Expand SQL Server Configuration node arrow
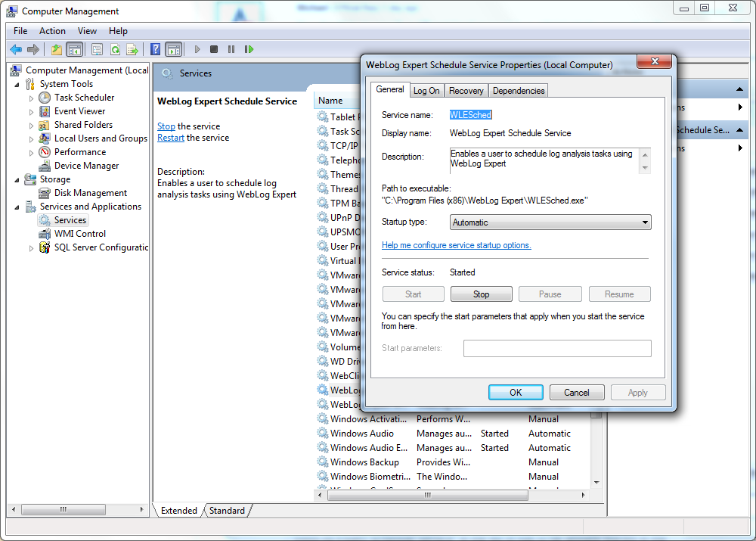Viewport: 756px width, 541px height. click(x=31, y=247)
